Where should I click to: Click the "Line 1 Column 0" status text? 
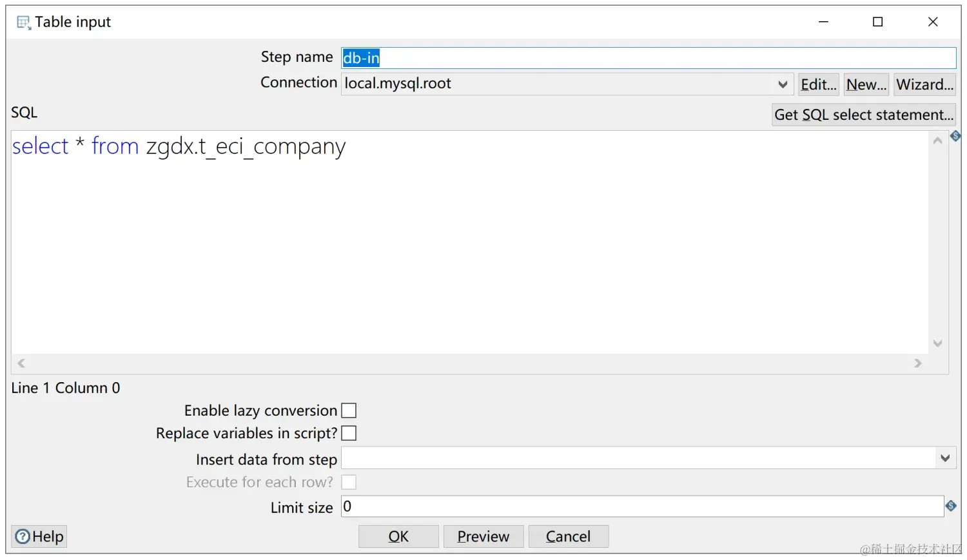pyautogui.click(x=66, y=388)
